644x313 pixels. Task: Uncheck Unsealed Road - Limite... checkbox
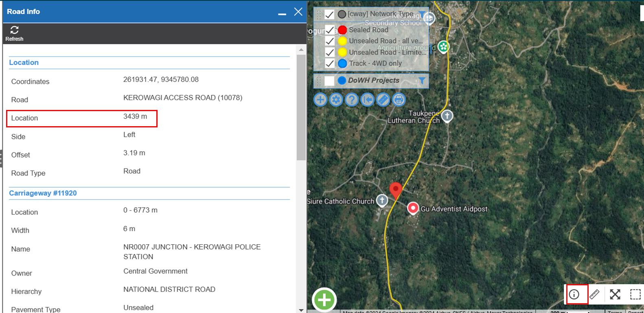(330, 53)
